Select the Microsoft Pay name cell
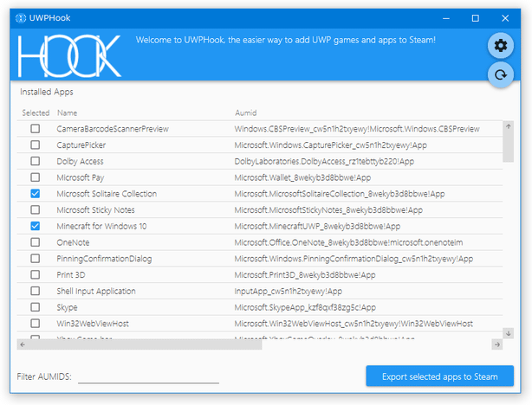Image resolution: width=532 pixels, height=405 pixels. [81, 177]
